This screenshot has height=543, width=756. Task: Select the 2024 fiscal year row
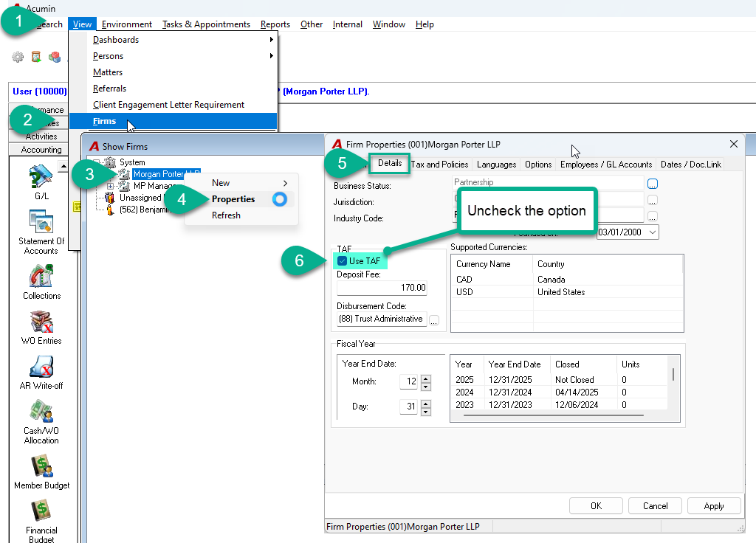point(560,392)
